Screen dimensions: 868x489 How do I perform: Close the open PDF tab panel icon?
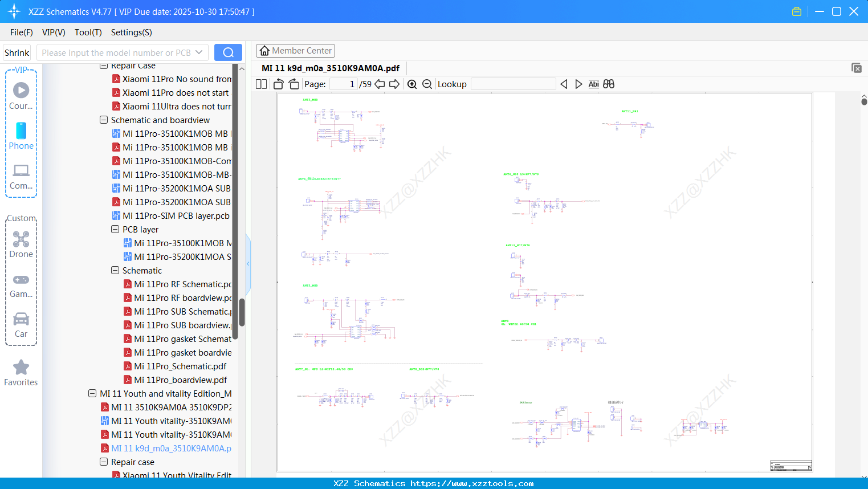(x=857, y=68)
